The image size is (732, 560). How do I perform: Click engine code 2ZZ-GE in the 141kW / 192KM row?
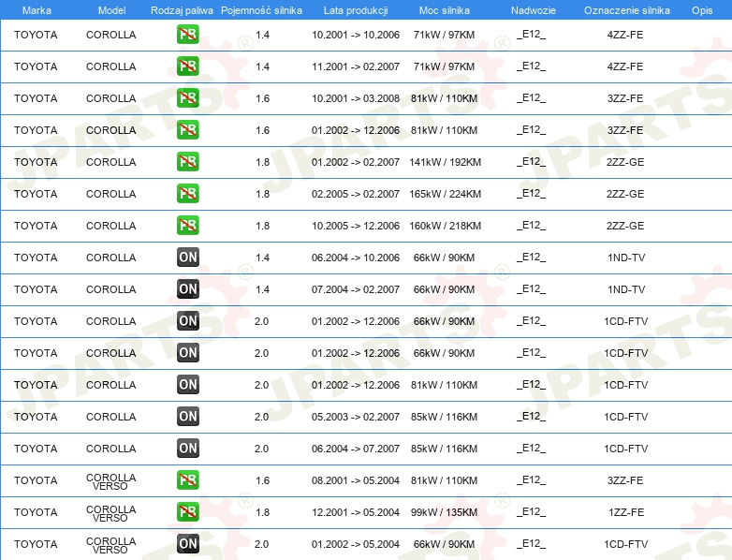[625, 162]
